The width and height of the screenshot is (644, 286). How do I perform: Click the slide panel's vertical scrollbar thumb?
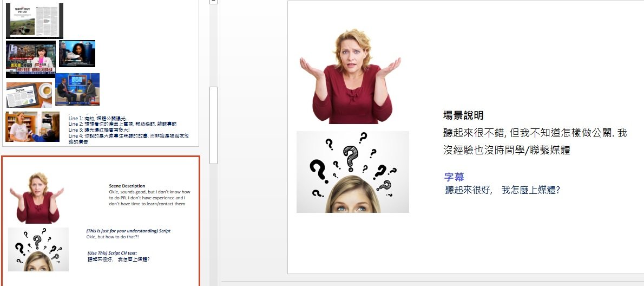point(213,125)
